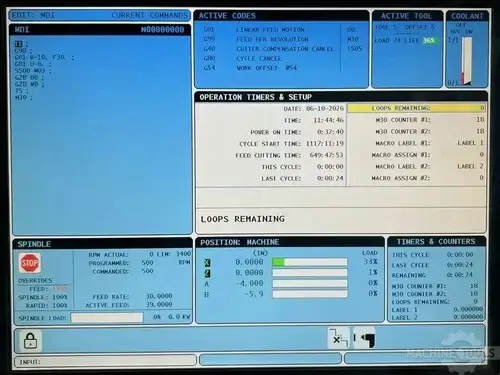Click the SPINDLE override 100% value
Viewport: 500px width, 375px height.
click(x=60, y=297)
